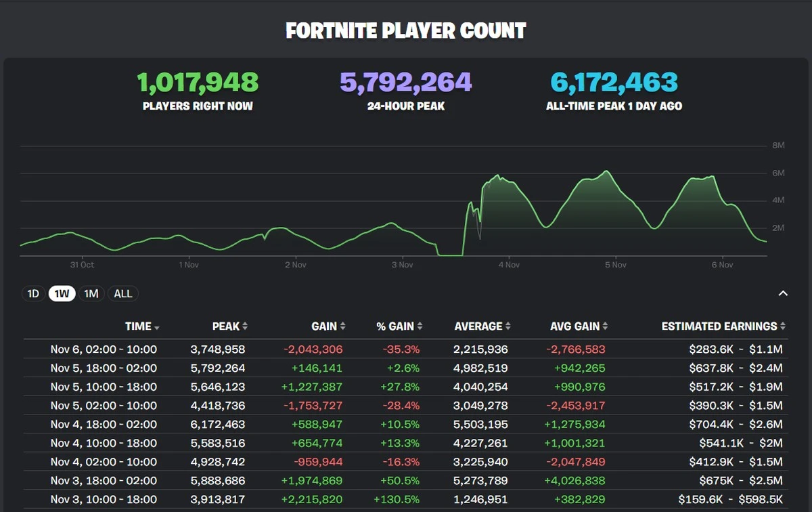Select the Nov 5, 18:00 table row
Screen dimensions: 812x512
tap(406, 368)
